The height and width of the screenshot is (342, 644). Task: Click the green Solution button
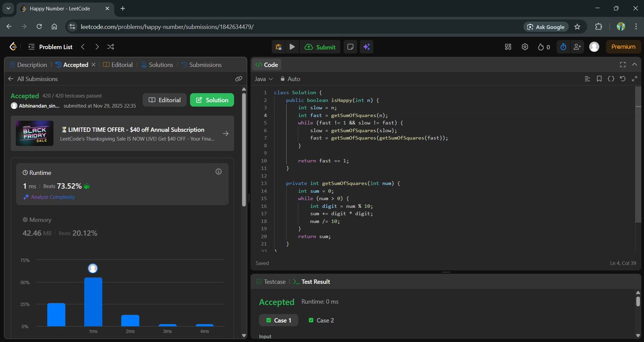point(212,100)
